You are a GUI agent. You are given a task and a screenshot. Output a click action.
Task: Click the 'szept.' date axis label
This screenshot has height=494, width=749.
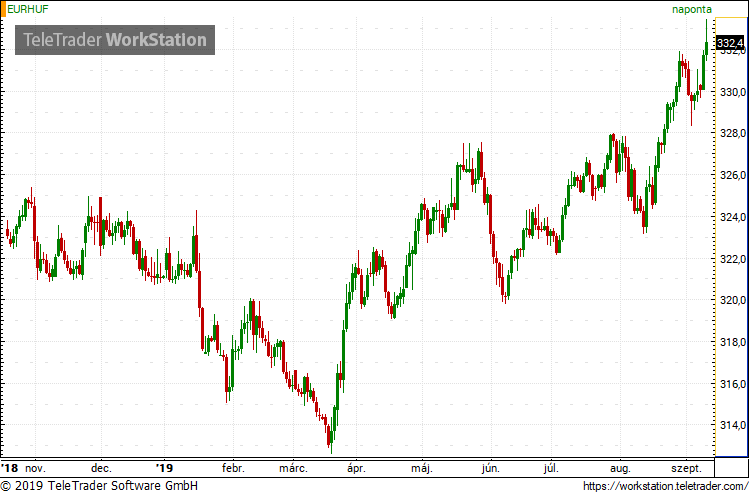(686, 468)
